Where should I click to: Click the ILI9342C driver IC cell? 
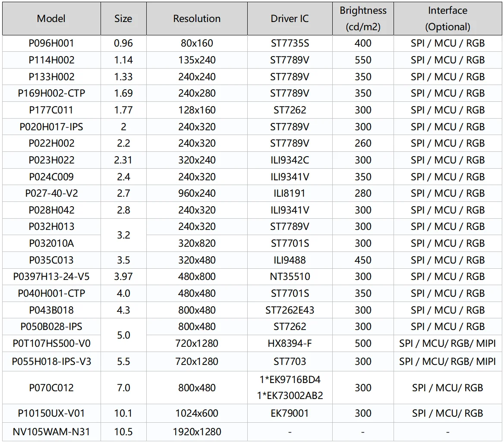click(290, 160)
